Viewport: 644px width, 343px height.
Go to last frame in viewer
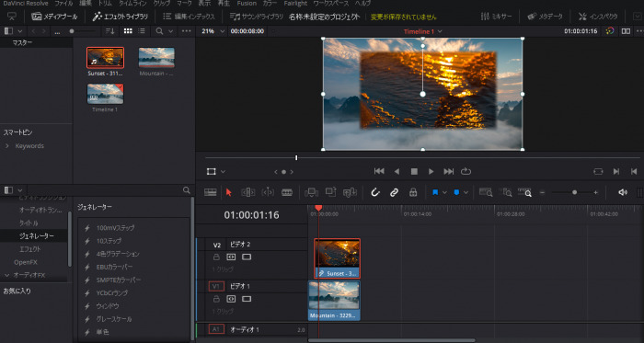[449, 171]
